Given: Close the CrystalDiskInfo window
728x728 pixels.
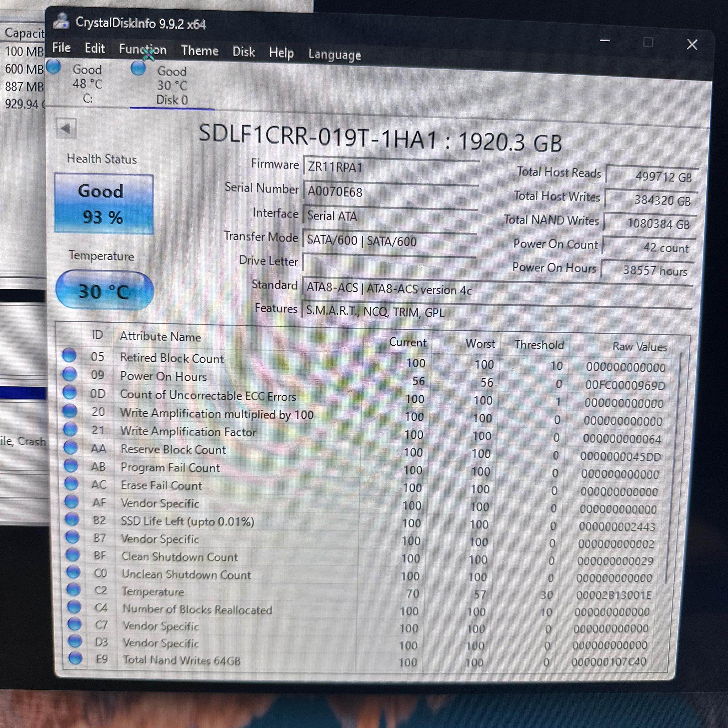Looking at the screenshot, I should point(692,44).
